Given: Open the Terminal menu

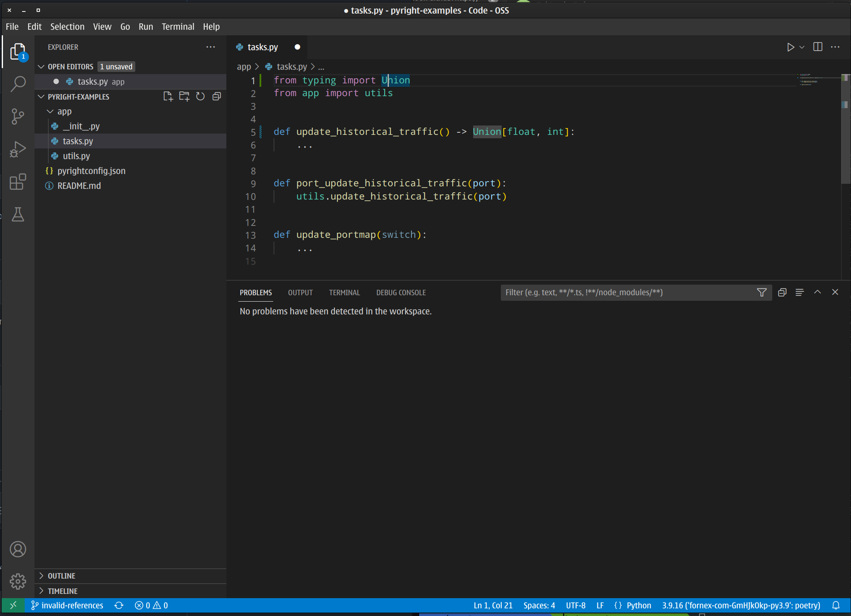Looking at the screenshot, I should pyautogui.click(x=178, y=26).
